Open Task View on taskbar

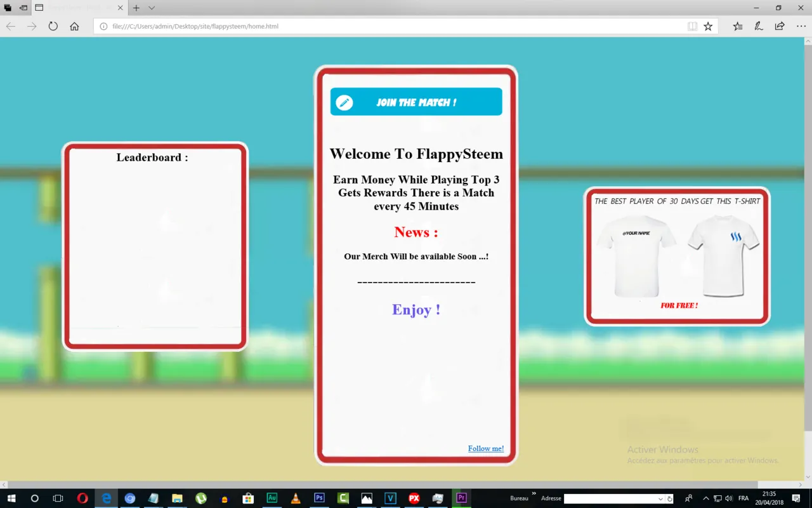[x=58, y=498]
